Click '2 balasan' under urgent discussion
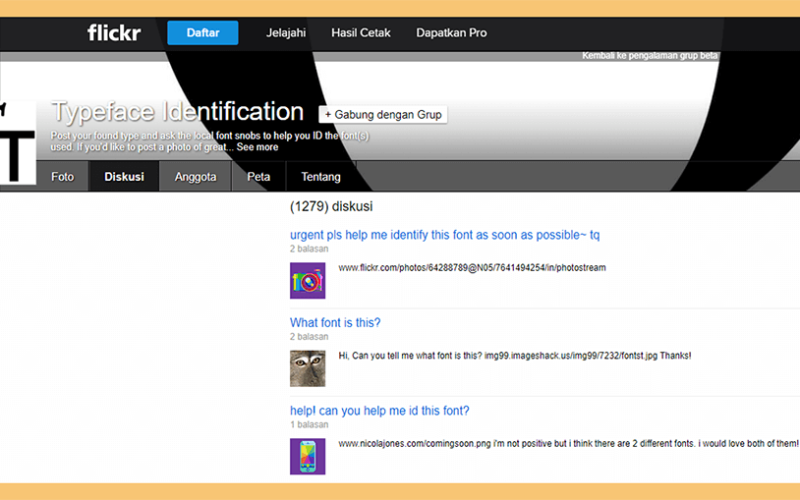Image resolution: width=800 pixels, height=500 pixels. click(309, 249)
